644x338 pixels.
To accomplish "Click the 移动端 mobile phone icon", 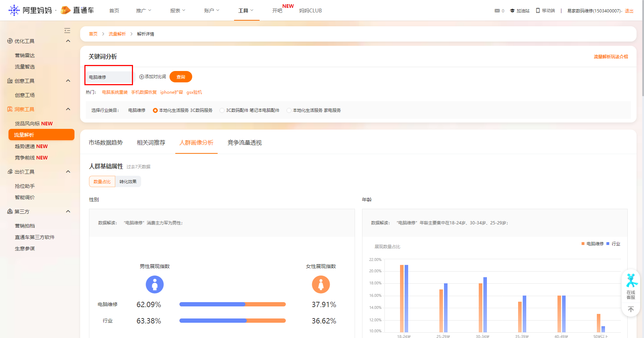I will tap(538, 11).
